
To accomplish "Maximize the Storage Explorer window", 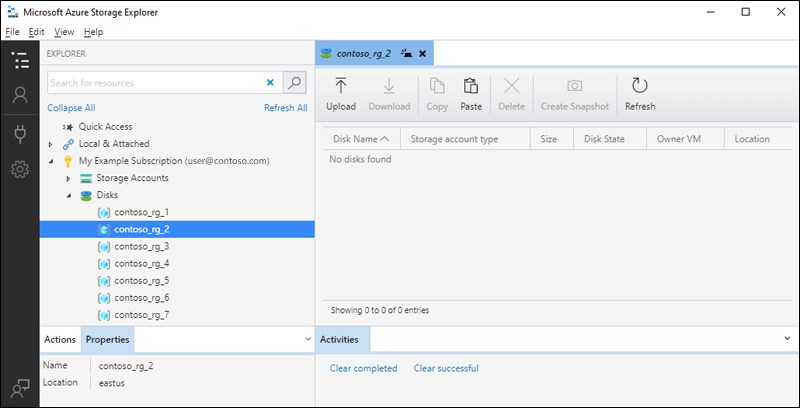I will pyautogui.click(x=746, y=12).
